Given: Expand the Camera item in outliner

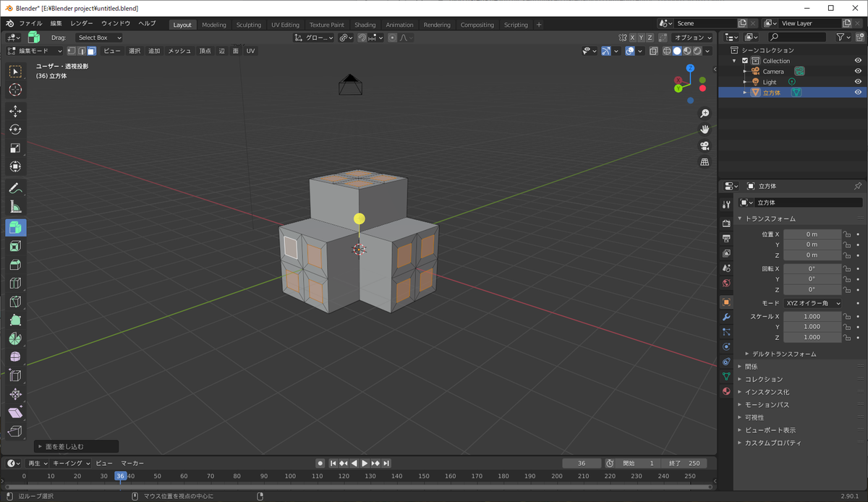Looking at the screenshot, I should tap(745, 71).
